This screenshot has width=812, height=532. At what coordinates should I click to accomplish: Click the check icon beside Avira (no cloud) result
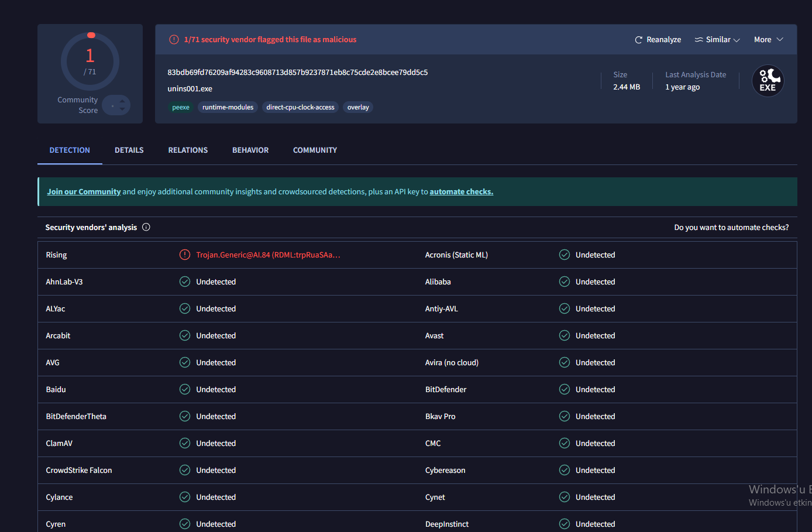tap(565, 362)
